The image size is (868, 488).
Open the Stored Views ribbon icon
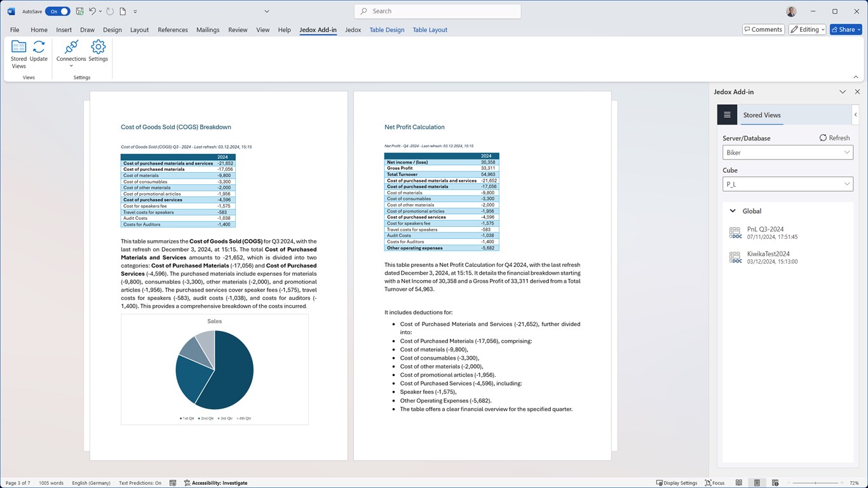(x=18, y=55)
